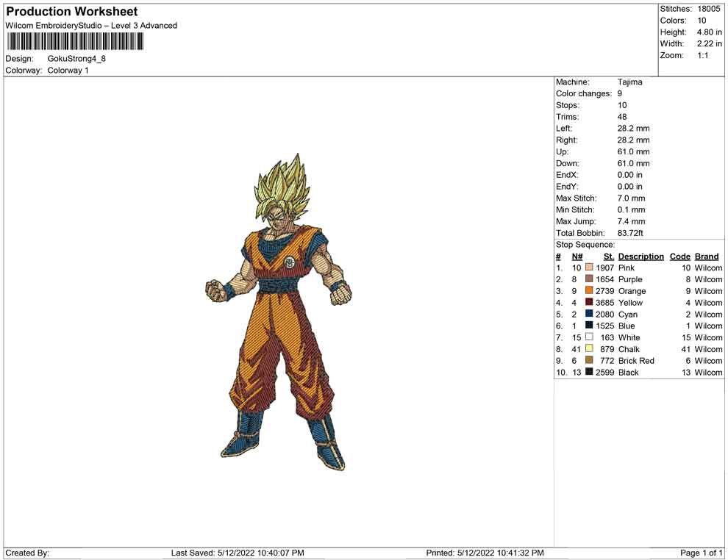Click the stitch count 3685 for Yellow

604,303
